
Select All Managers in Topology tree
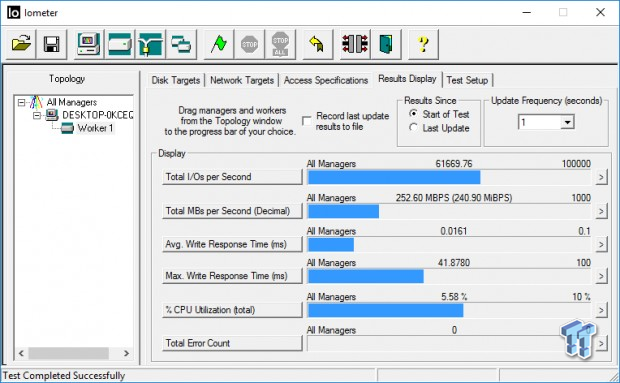coord(72,102)
